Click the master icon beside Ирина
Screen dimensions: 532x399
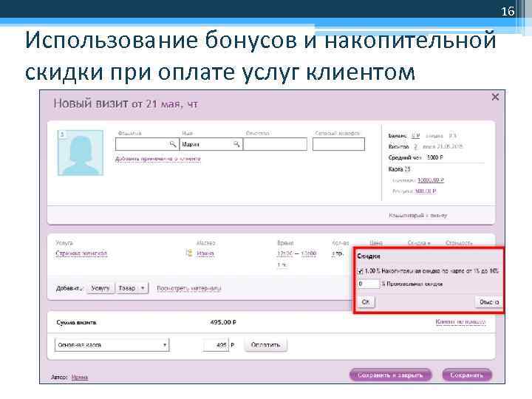tap(189, 253)
